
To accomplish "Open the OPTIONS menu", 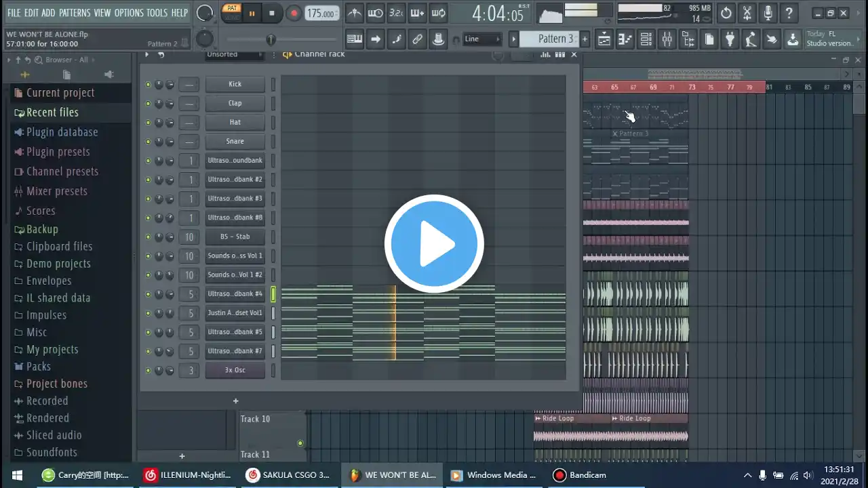I will pos(129,13).
